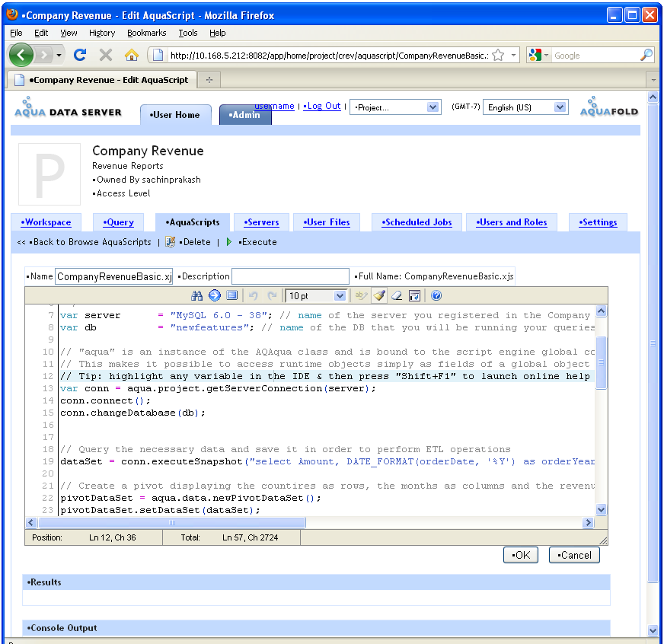Open editor help question-mark icon
The width and height of the screenshot is (664, 644).
click(436, 295)
